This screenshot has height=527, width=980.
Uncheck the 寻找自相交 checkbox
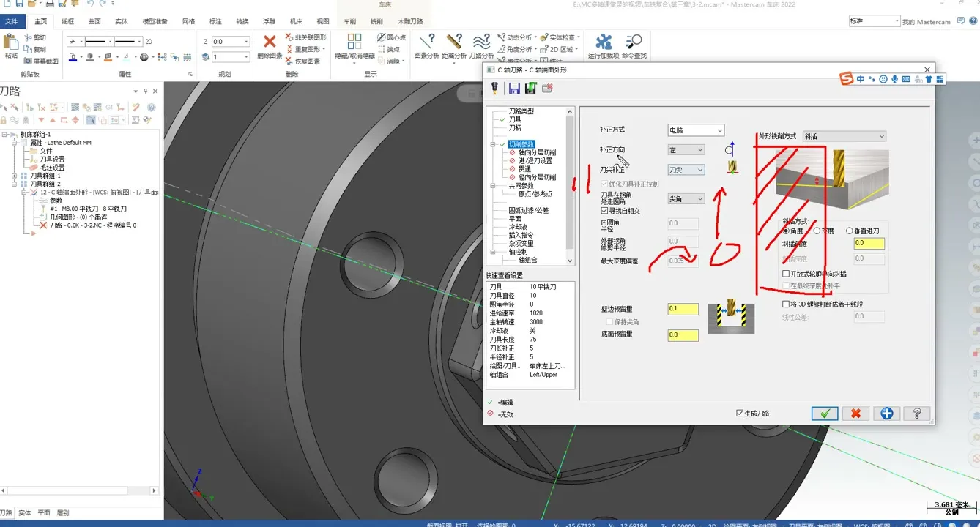pos(604,211)
